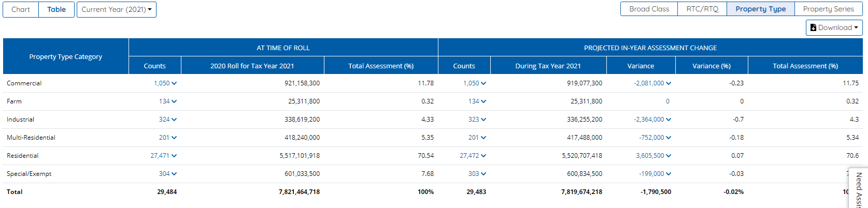This screenshot has height=208, width=868.
Task: Expand Commercial variance -2,081,000
Action: [x=652, y=83]
